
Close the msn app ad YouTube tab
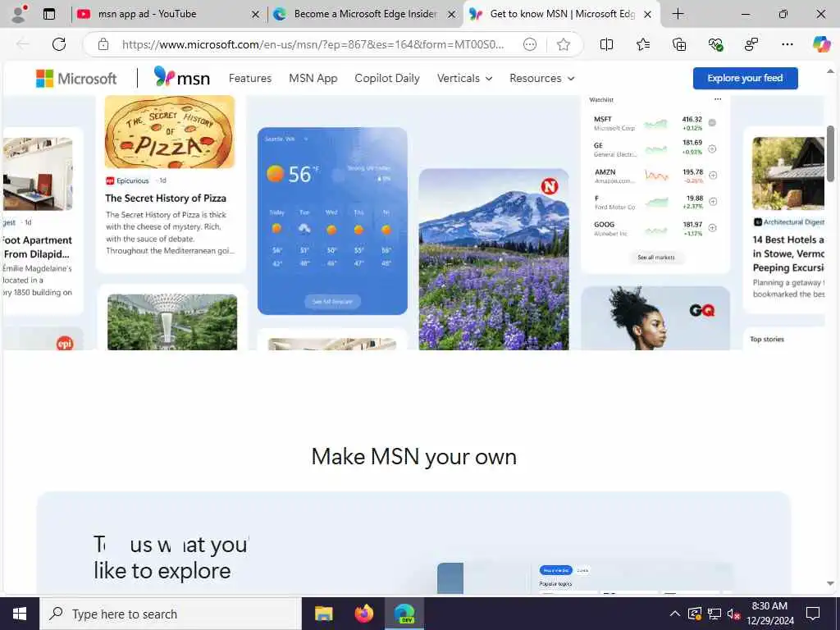(x=256, y=15)
